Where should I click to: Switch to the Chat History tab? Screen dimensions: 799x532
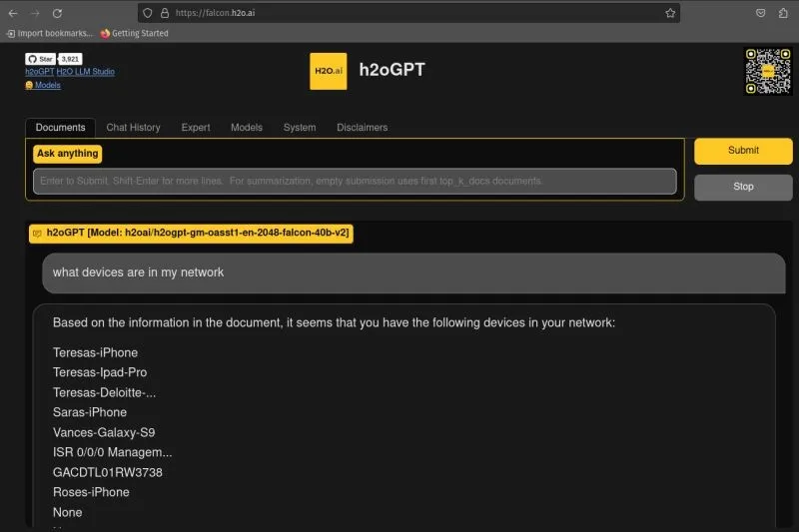(x=134, y=128)
